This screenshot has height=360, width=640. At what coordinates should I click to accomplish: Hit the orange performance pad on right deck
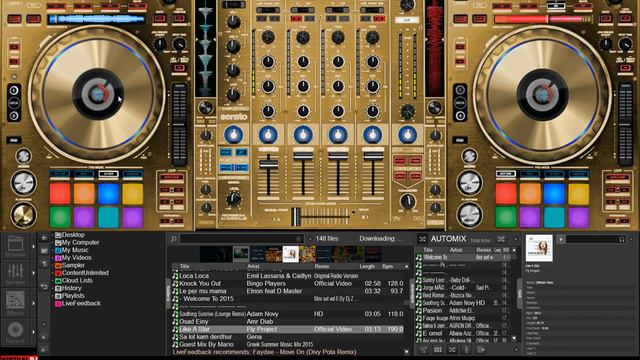(530, 194)
